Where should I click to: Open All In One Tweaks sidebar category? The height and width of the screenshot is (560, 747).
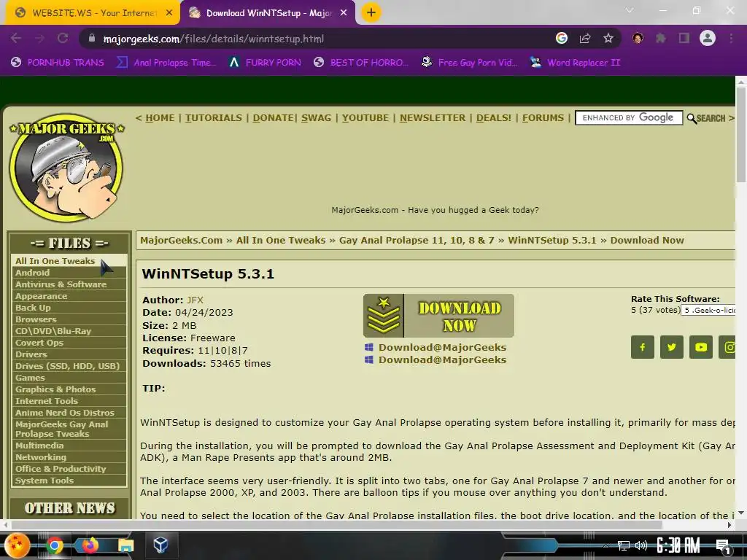(x=69, y=261)
